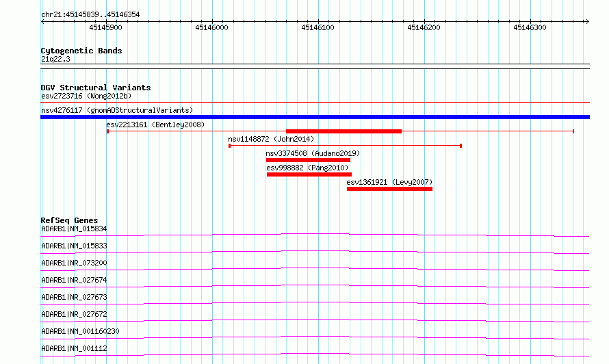The image size is (609, 364).
Task: Click the magenta NM_001112 gene line
Action: (315, 354)
